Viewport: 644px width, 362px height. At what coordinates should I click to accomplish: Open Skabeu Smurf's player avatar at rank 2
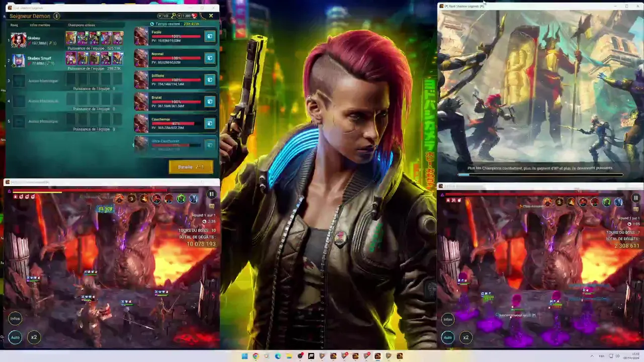19,61
